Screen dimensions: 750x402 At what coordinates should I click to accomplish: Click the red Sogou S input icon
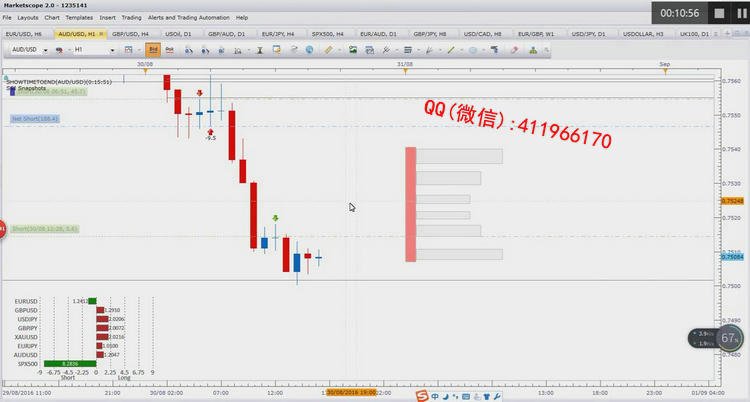[x=422, y=396]
